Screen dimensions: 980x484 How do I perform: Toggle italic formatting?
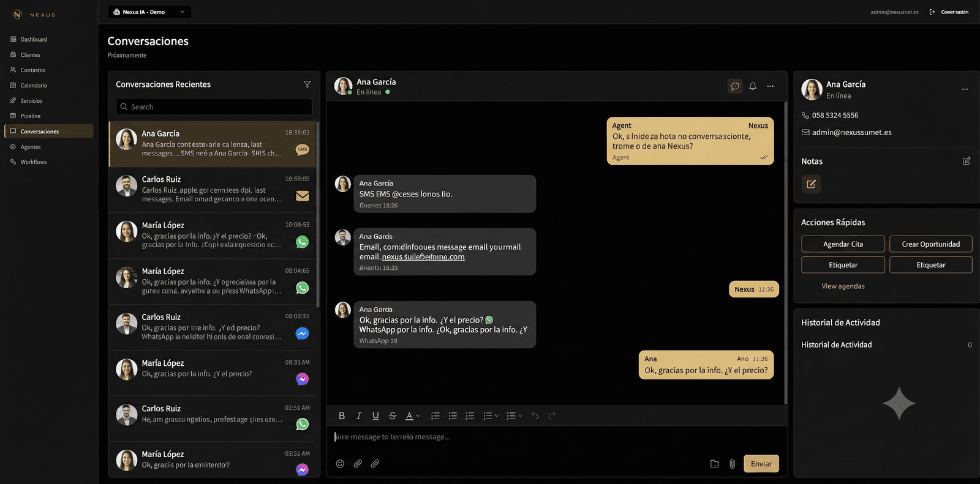pos(359,415)
